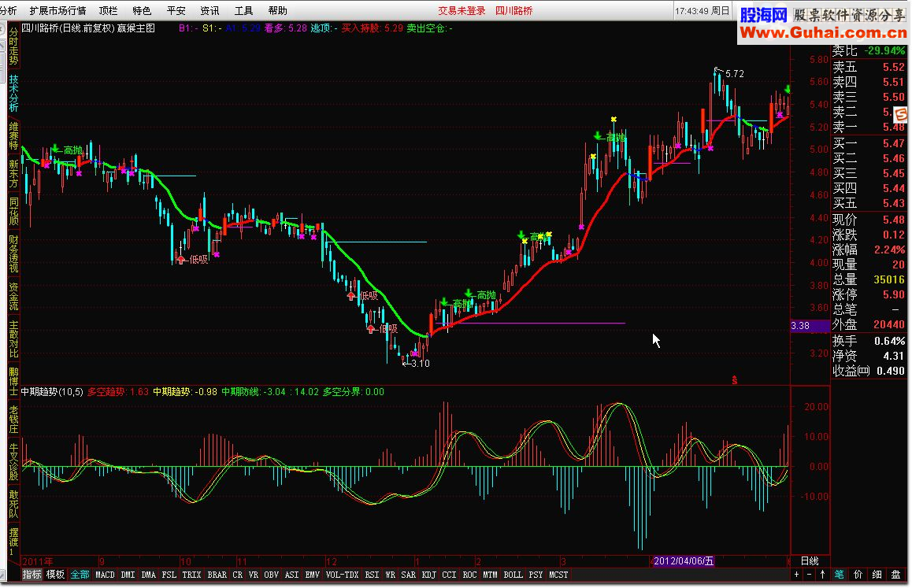The height and width of the screenshot is (588, 912).
Task: Choose the OBV indicator
Action: click(x=271, y=575)
